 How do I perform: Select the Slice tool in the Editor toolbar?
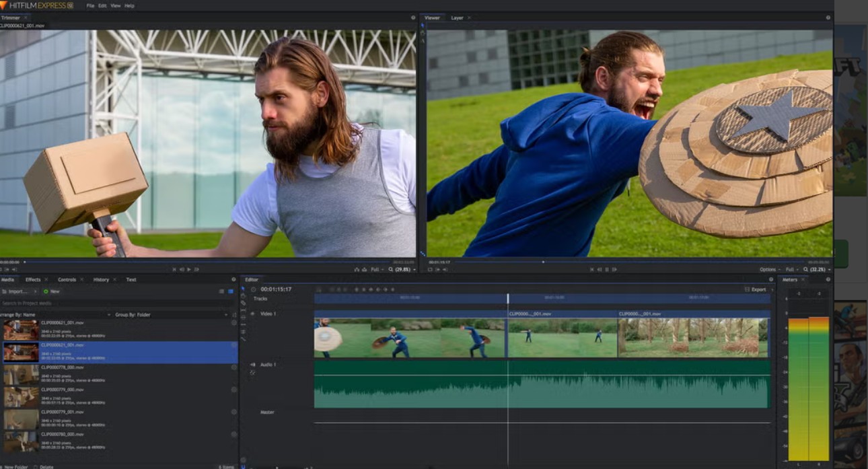[x=244, y=303]
